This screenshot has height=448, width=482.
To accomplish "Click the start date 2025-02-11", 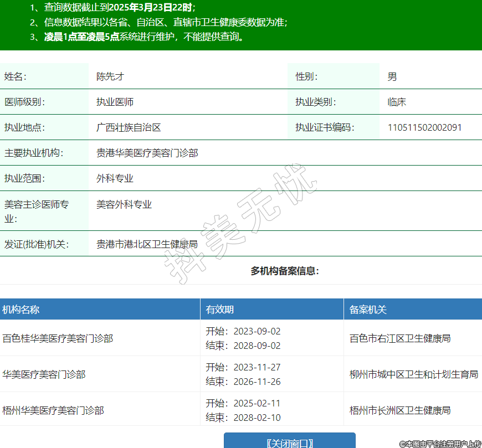I will point(257,403).
